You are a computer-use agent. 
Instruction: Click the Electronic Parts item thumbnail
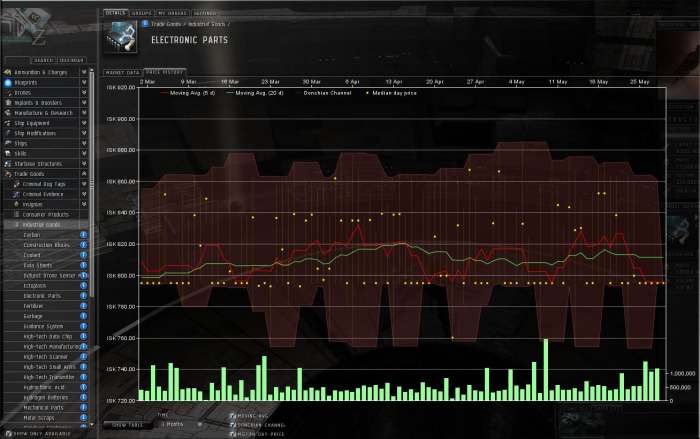(120, 37)
